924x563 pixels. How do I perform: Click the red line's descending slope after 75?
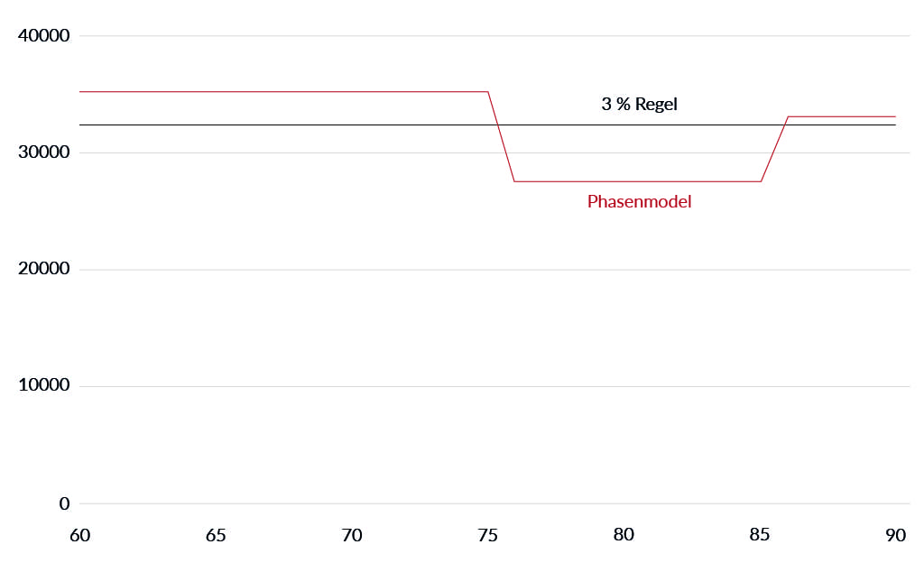click(x=501, y=136)
